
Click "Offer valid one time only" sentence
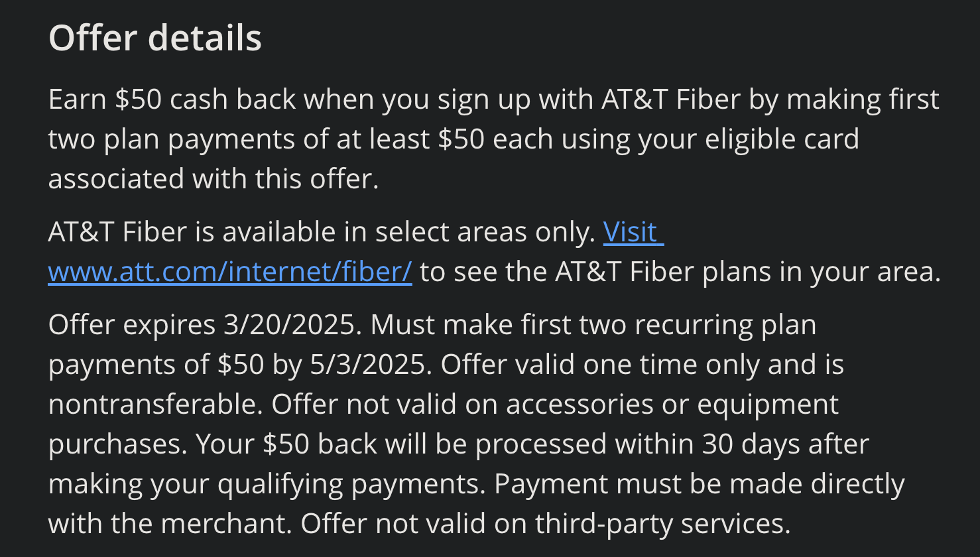click(599, 365)
